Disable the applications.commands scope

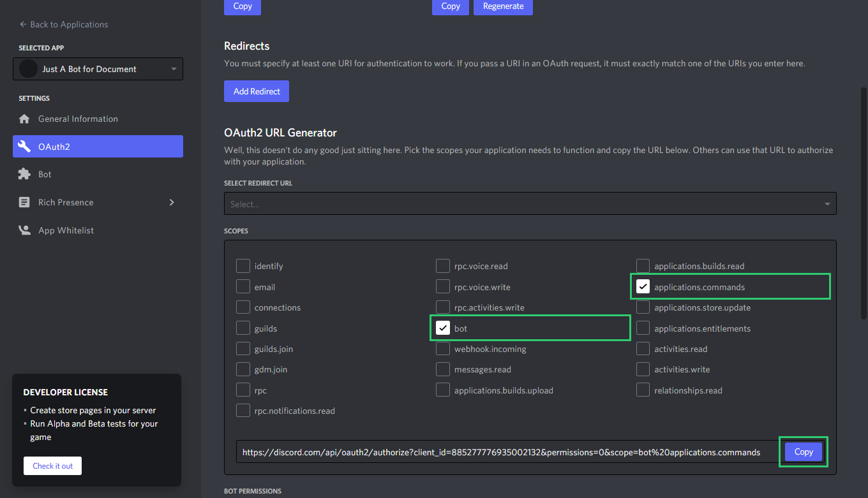643,287
